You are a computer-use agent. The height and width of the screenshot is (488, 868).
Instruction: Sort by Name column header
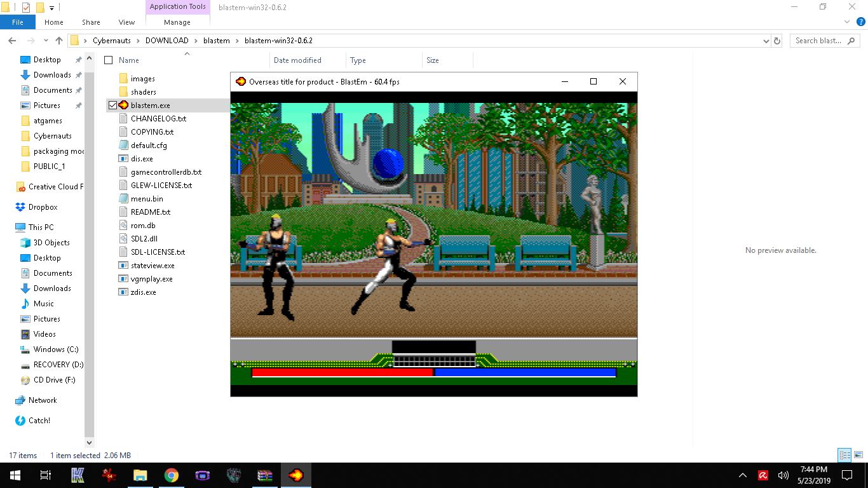click(129, 60)
